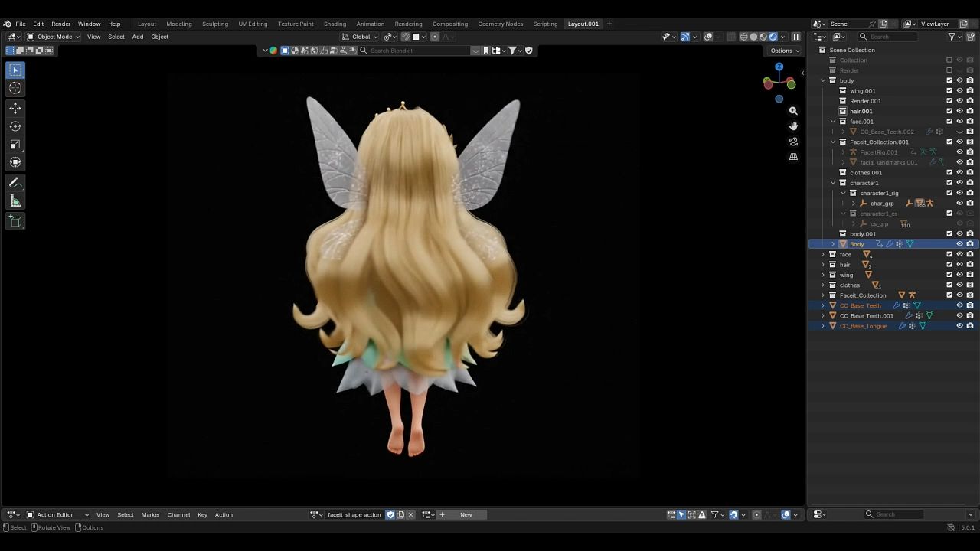Open the Object Mode dropdown
980x551 pixels.
click(x=53, y=37)
